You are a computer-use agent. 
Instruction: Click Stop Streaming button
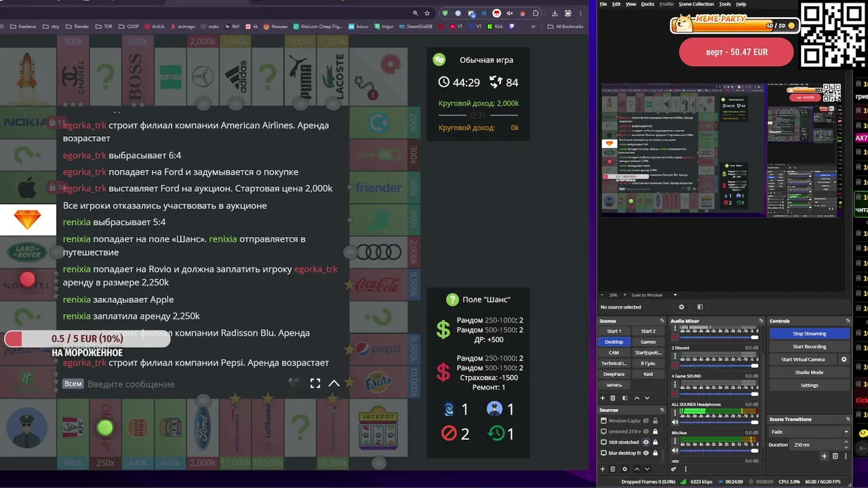click(810, 333)
